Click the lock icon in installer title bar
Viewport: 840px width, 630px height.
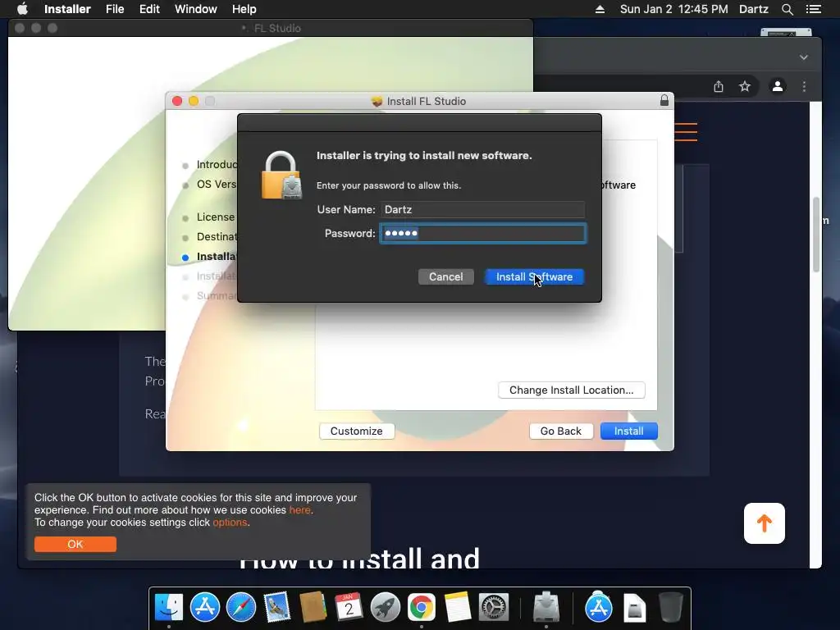(664, 100)
